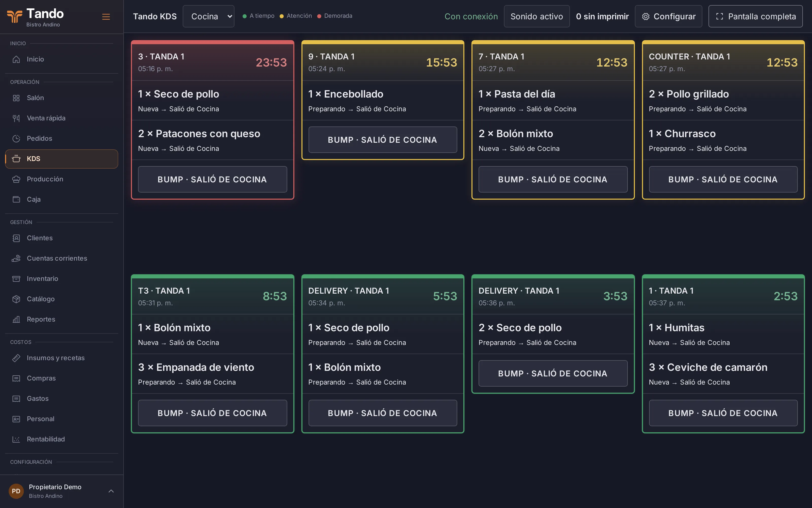The width and height of the screenshot is (812, 508).
Task: Click the Inventario archive icon
Action: point(16,279)
